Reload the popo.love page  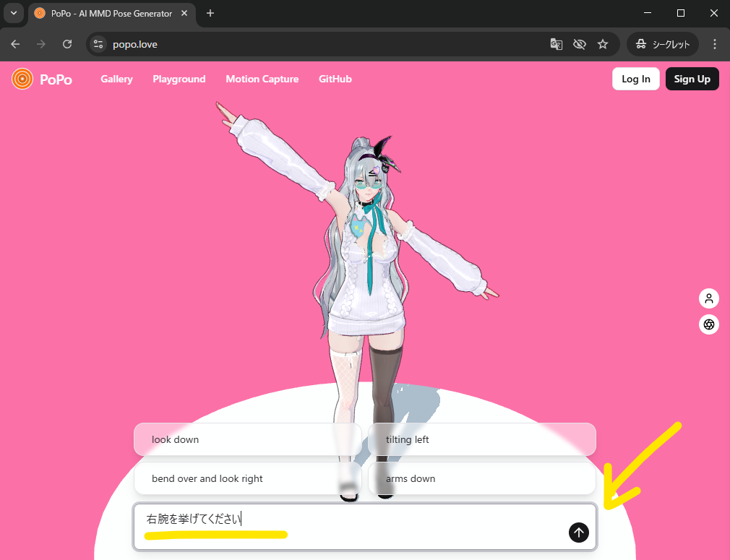[67, 44]
